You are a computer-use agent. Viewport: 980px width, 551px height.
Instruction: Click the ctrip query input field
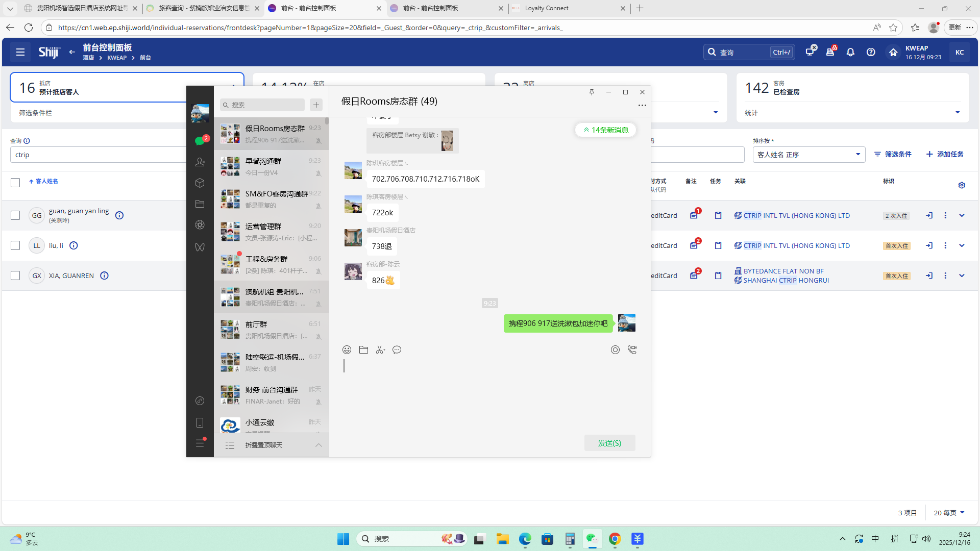tap(97, 155)
